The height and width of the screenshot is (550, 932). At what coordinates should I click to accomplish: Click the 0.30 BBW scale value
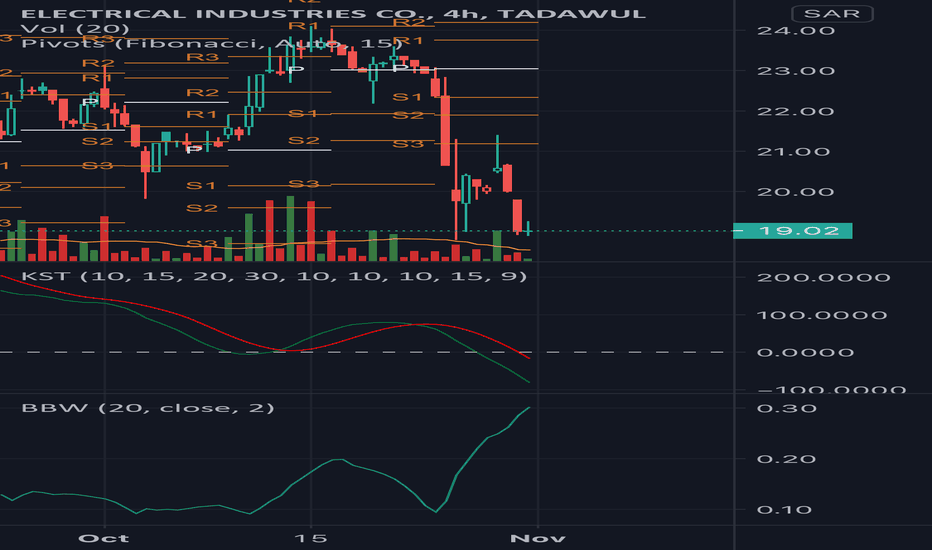tap(786, 408)
